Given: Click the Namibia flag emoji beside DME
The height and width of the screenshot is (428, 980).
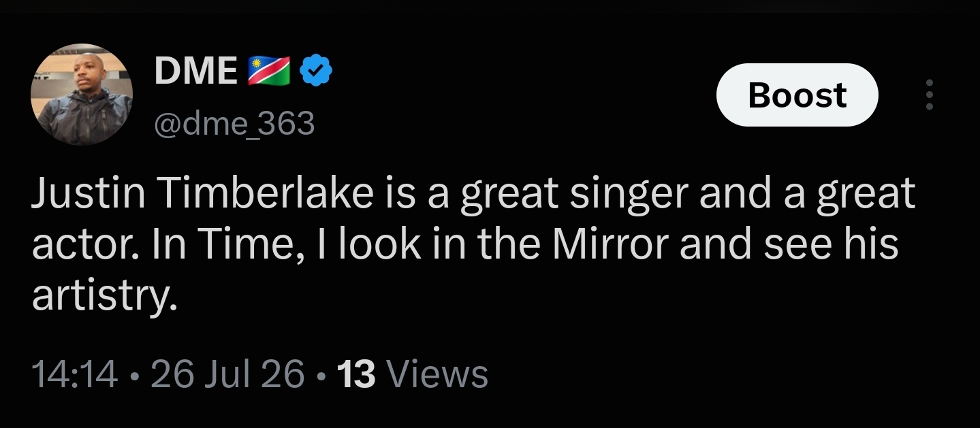Looking at the screenshot, I should tap(268, 71).
